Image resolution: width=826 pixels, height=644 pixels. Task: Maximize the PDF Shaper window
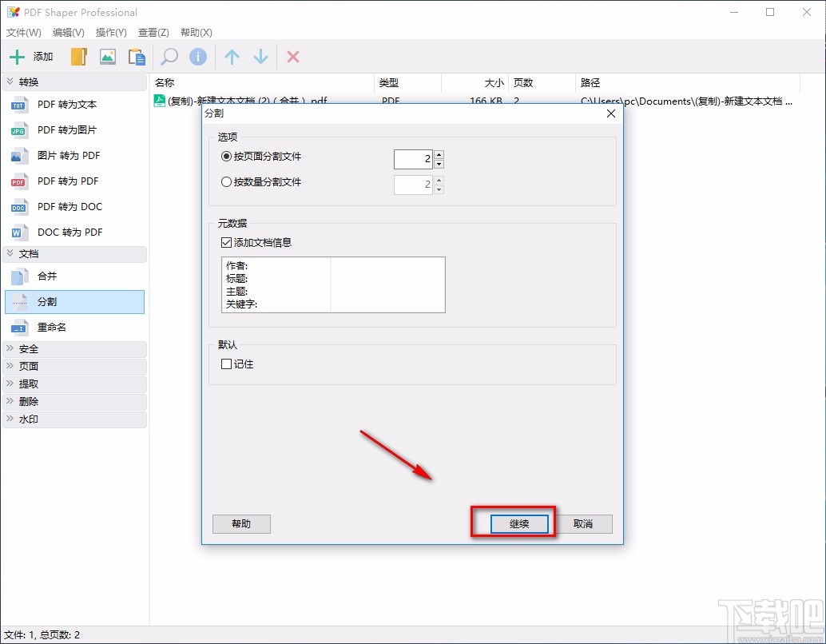[x=770, y=12]
